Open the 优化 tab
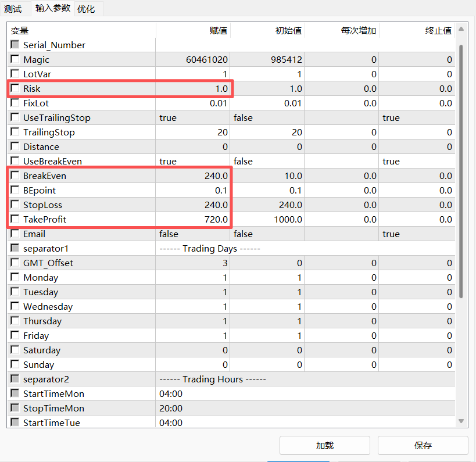Image resolution: width=476 pixels, height=462 pixels. [x=86, y=9]
